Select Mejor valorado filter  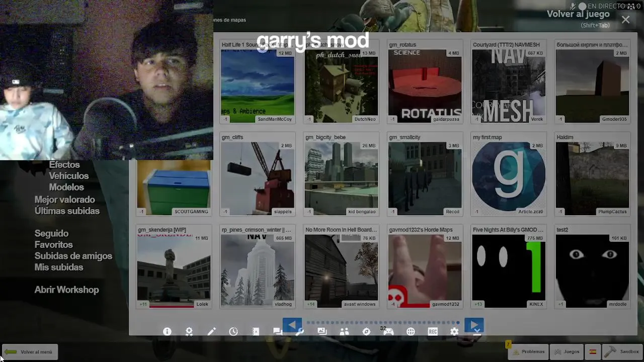click(x=64, y=200)
